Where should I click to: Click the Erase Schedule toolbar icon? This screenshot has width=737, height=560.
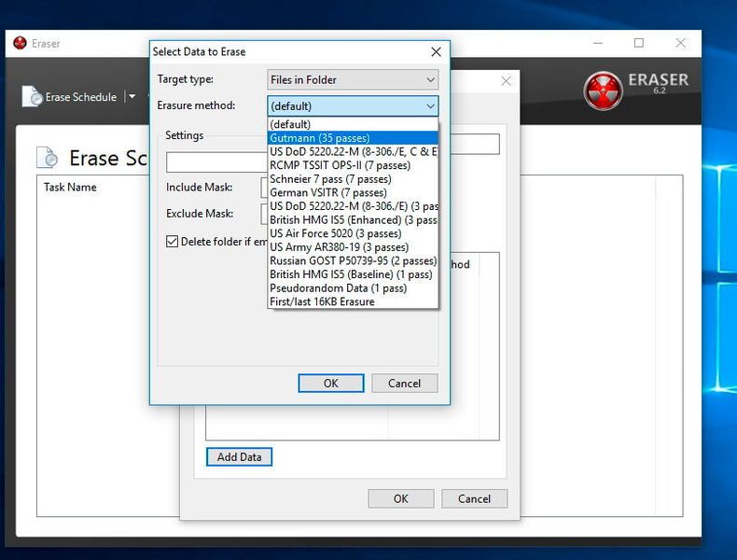coord(32,96)
